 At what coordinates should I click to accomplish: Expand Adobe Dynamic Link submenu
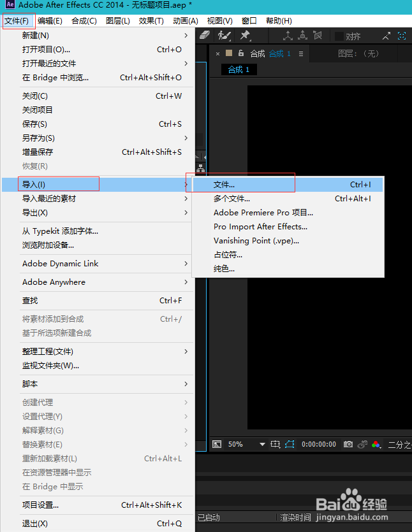pyautogui.click(x=98, y=264)
